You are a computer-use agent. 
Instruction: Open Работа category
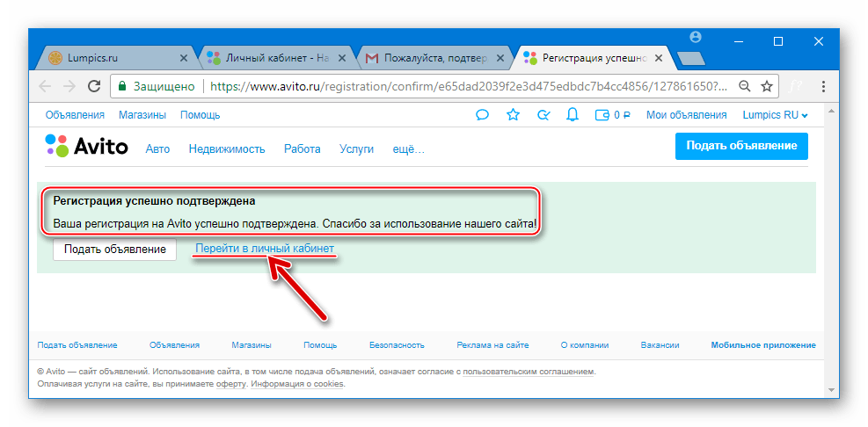click(x=303, y=148)
